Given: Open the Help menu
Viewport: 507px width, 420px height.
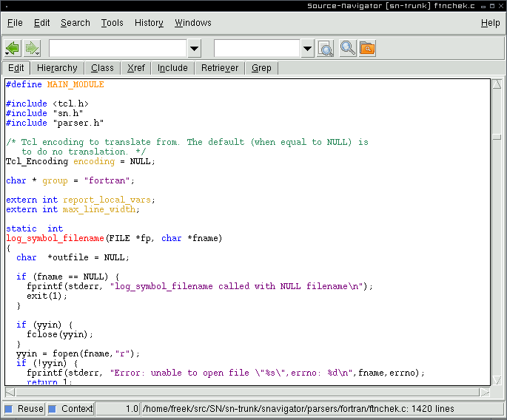Looking at the screenshot, I should [490, 23].
